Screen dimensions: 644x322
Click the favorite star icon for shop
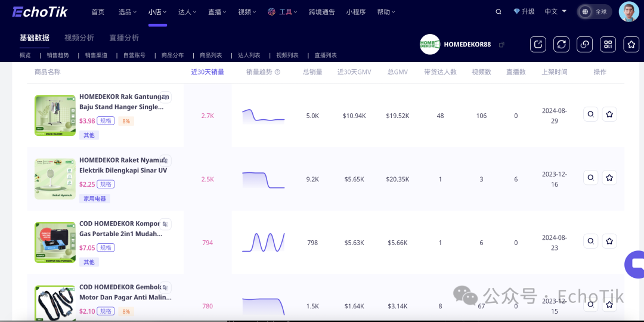[x=631, y=44]
